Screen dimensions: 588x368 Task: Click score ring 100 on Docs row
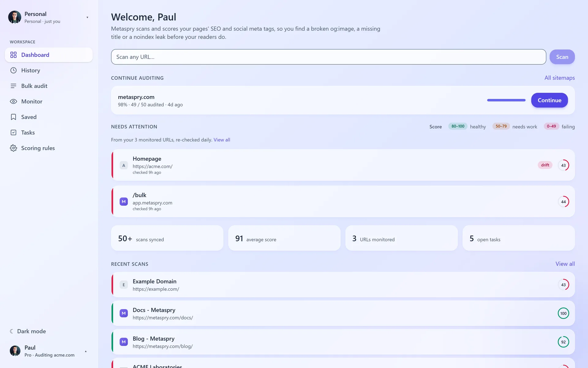point(563,313)
